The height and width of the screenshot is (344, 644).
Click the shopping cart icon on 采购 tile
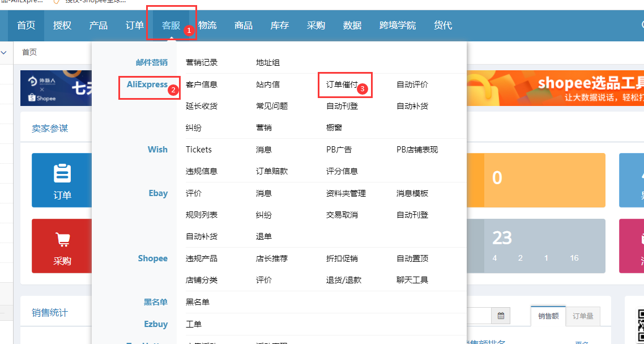click(62, 240)
